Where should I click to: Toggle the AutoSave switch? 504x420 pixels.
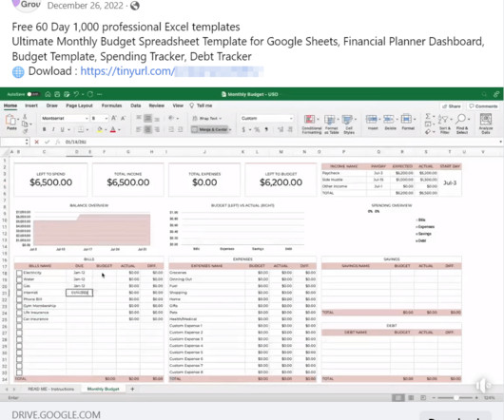(32, 94)
